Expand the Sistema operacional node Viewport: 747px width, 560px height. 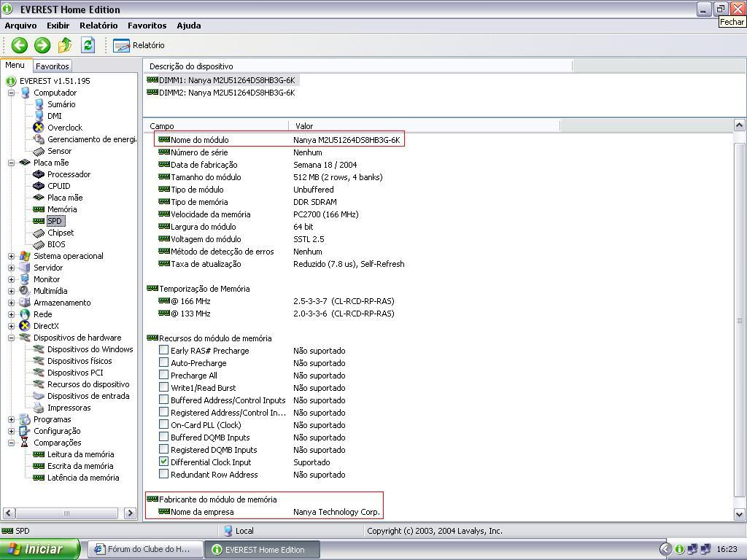click(x=12, y=256)
